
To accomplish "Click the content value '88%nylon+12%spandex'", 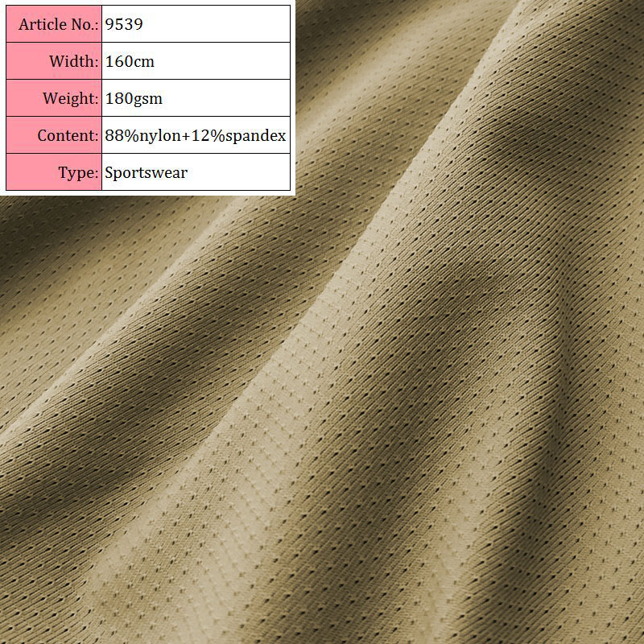I will [196, 135].
